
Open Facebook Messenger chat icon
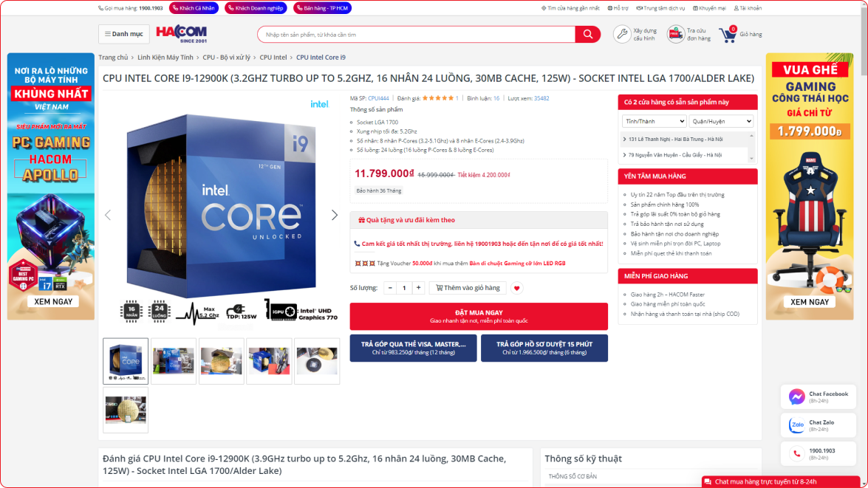point(796,396)
